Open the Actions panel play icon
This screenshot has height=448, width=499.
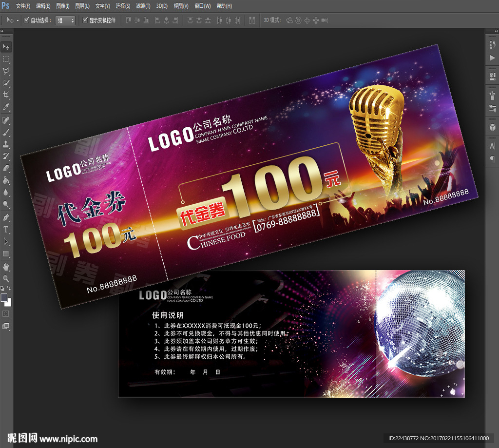pos(492,58)
